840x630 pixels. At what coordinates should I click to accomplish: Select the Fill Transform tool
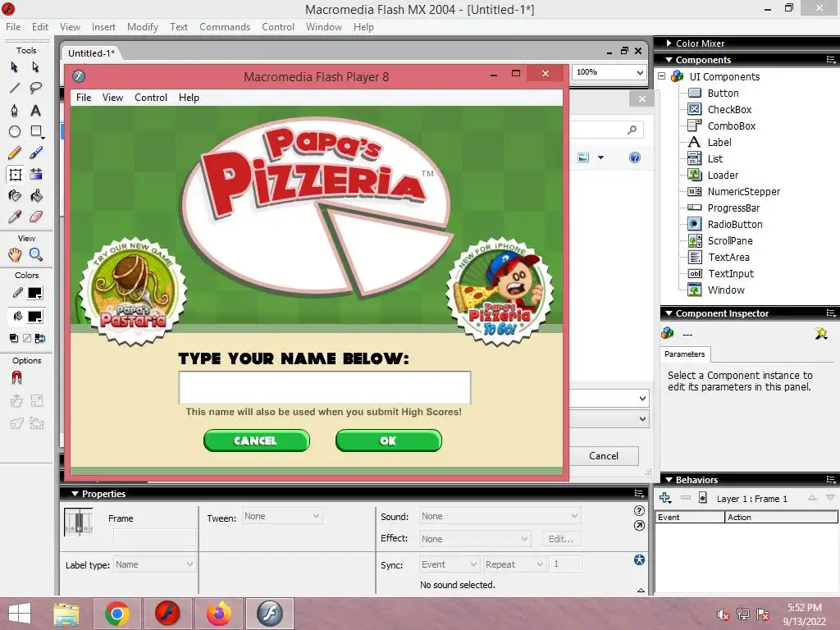coord(36,175)
